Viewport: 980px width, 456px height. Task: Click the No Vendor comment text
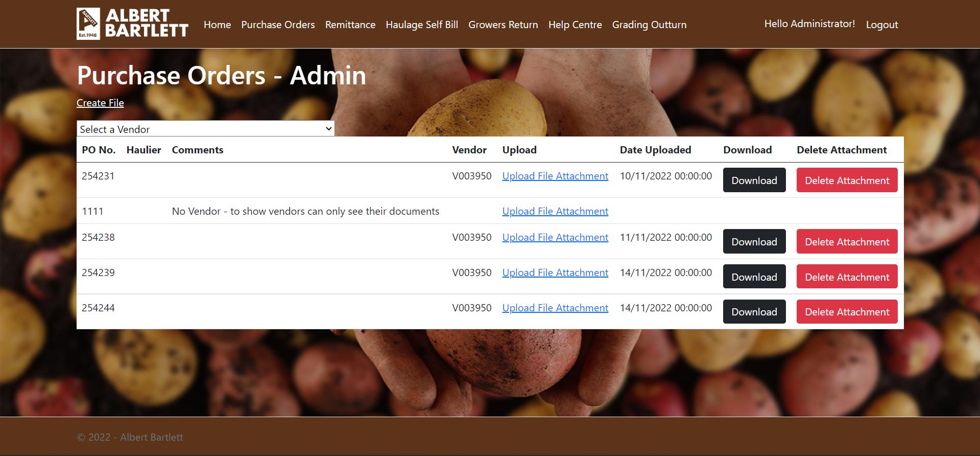(x=305, y=211)
